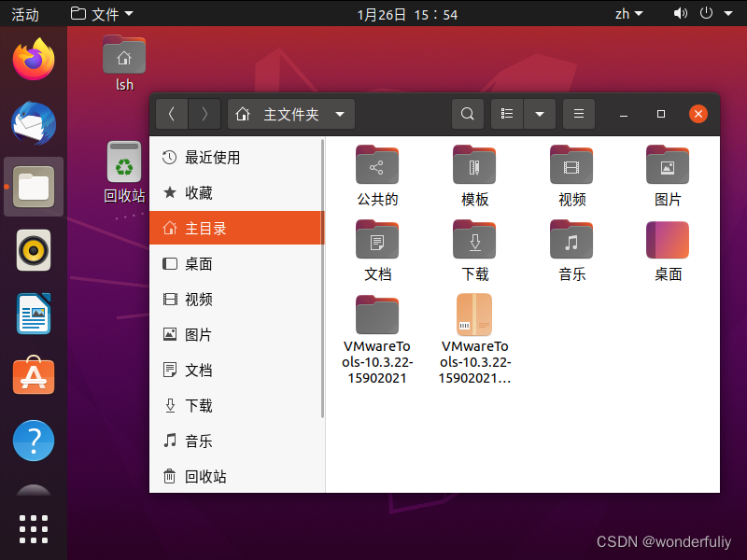Open the 文件 app menu in top bar
747x560 pixels.
[102, 14]
